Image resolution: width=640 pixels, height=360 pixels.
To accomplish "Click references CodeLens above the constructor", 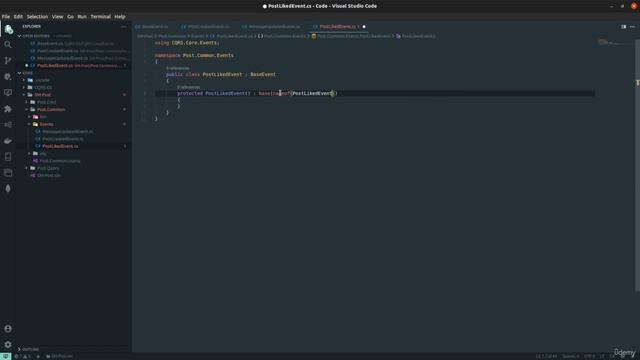I will (189, 87).
